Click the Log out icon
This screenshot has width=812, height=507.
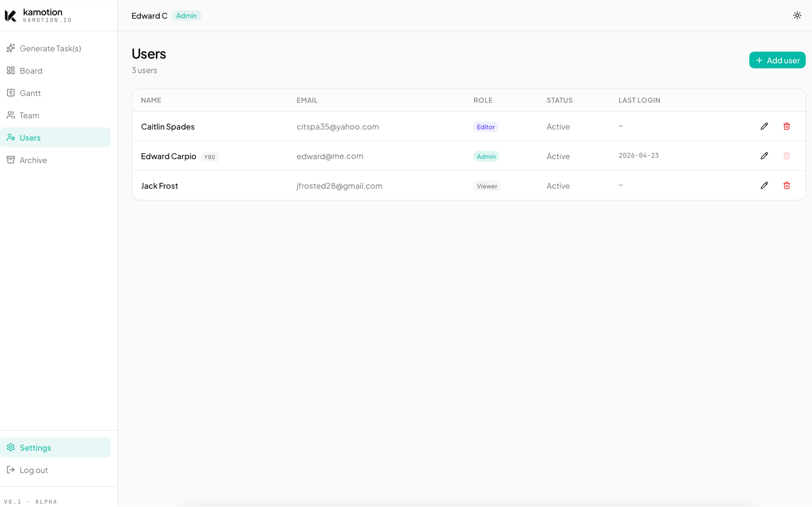11,470
